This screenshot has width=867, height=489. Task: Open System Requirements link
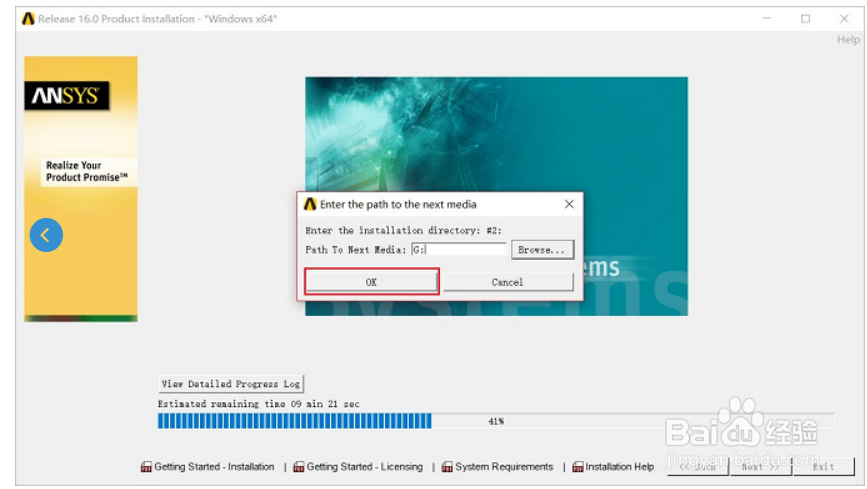tap(504, 467)
